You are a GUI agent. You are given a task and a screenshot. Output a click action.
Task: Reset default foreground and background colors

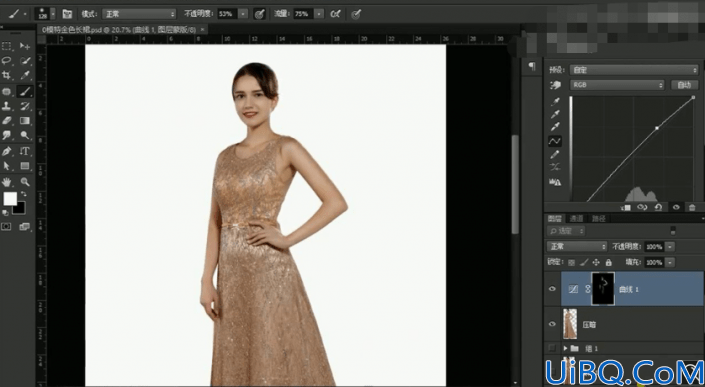[5, 212]
